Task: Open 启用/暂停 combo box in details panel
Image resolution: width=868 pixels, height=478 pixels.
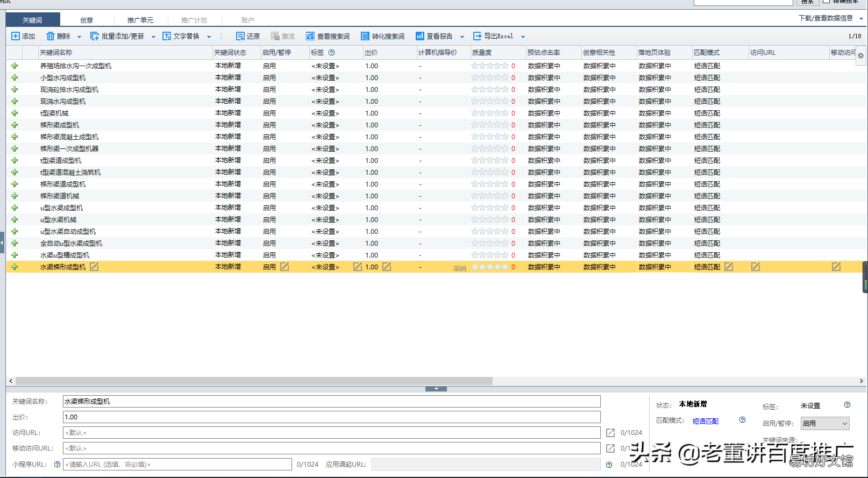Action: click(x=825, y=424)
